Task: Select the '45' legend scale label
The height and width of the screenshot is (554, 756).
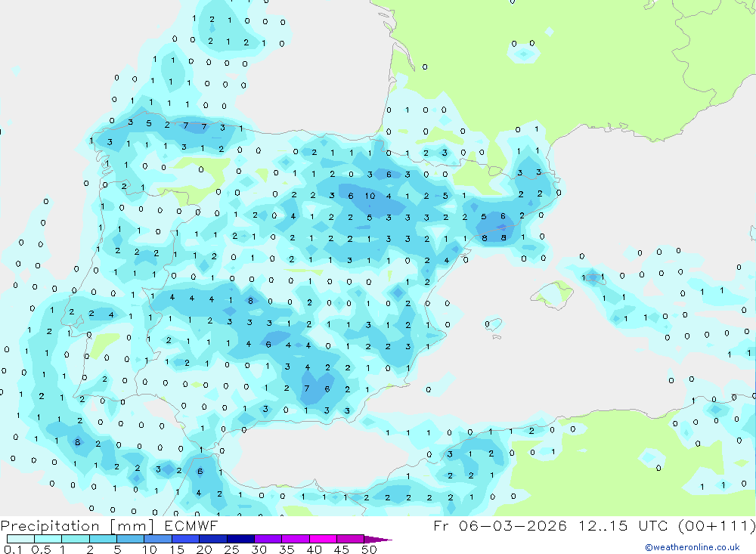Action: 342,549
